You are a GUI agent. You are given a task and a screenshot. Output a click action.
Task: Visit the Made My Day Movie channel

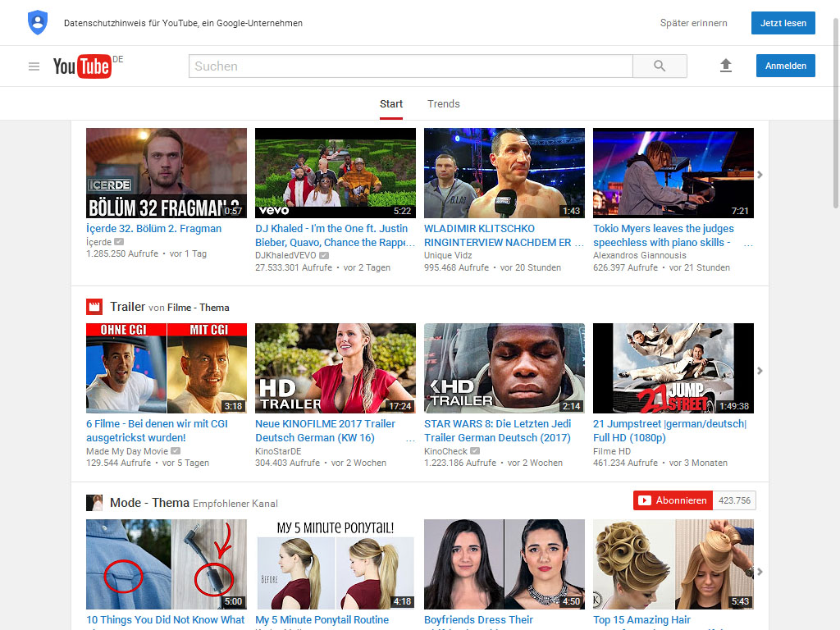[127, 452]
